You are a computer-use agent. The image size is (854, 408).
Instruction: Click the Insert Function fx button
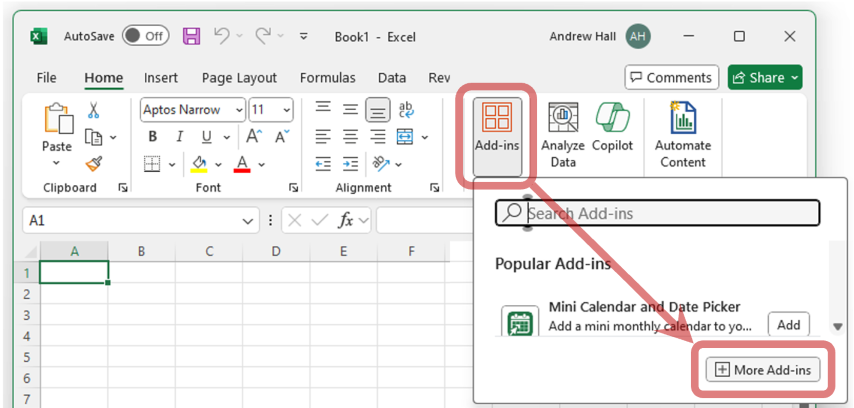click(x=346, y=221)
